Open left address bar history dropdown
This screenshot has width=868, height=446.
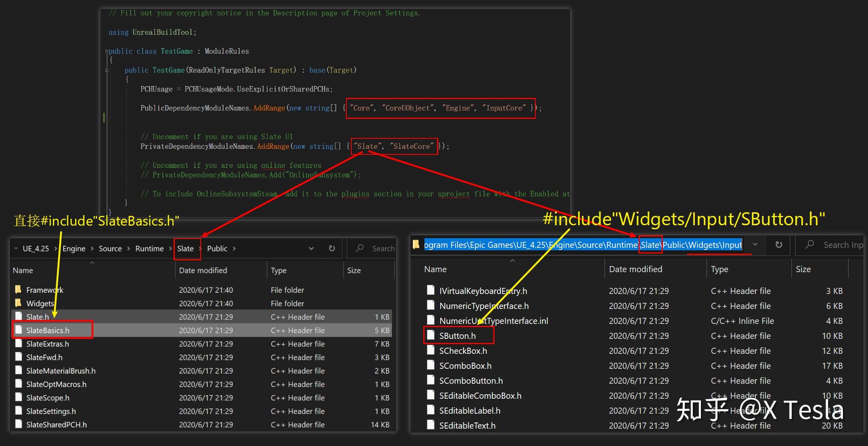pyautogui.click(x=311, y=248)
